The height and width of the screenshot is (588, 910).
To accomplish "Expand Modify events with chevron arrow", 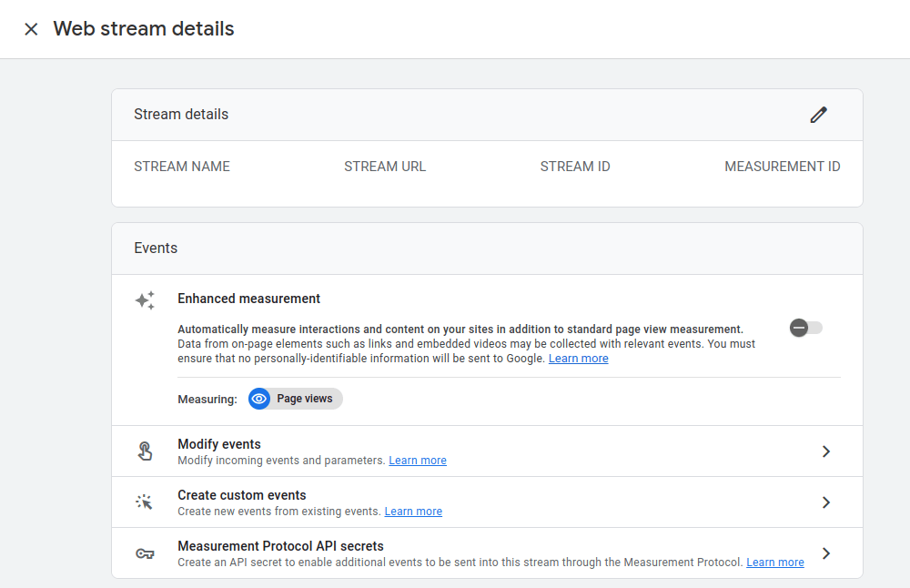I will pos(826,451).
